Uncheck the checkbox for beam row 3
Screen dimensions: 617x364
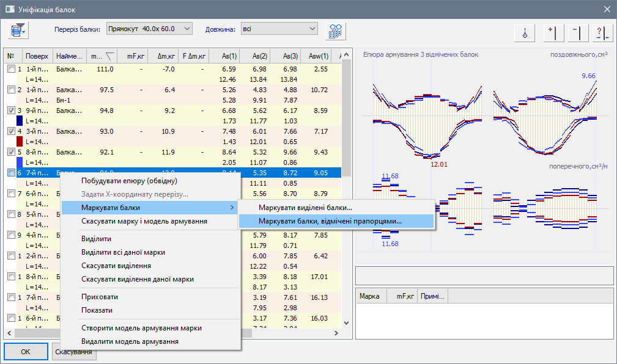12,111
